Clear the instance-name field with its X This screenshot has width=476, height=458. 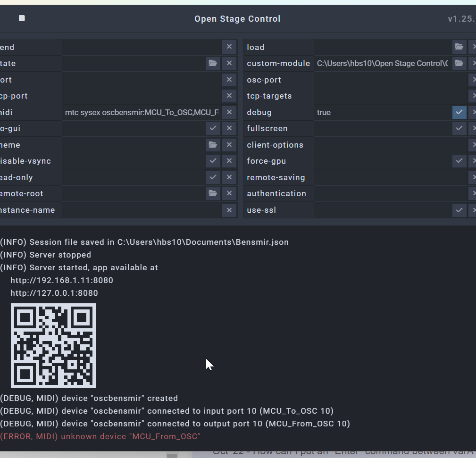pos(229,210)
